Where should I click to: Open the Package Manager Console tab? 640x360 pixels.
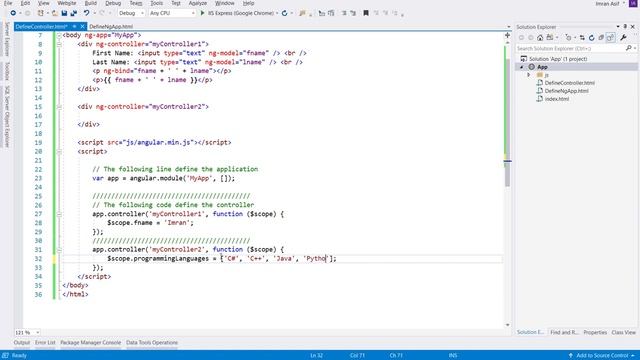click(91, 342)
